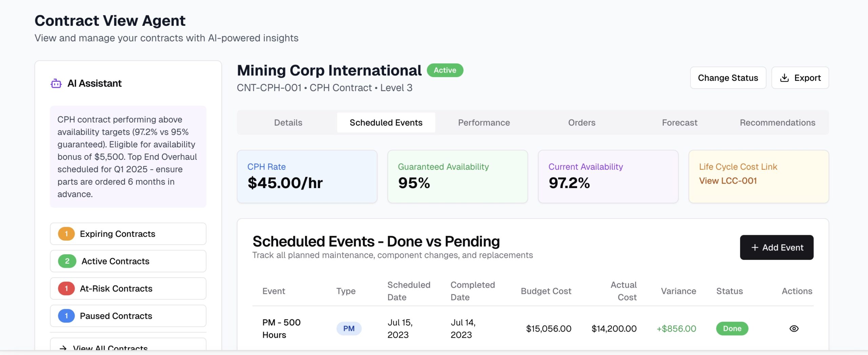Click the green Active Contracts count badge

(67, 261)
